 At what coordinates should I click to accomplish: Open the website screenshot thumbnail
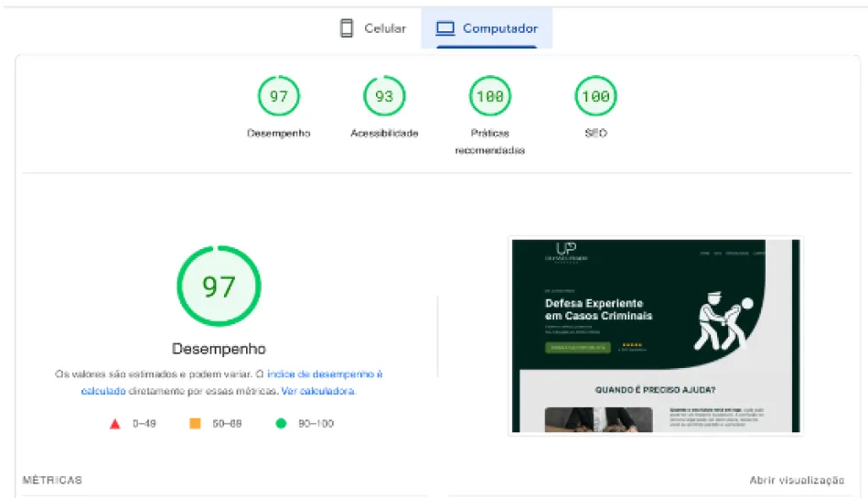tap(655, 336)
